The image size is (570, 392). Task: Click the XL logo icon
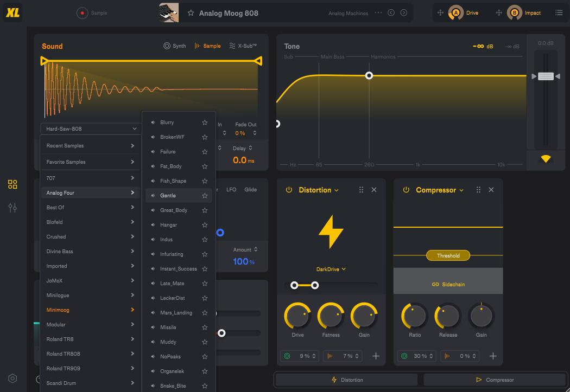[12, 12]
